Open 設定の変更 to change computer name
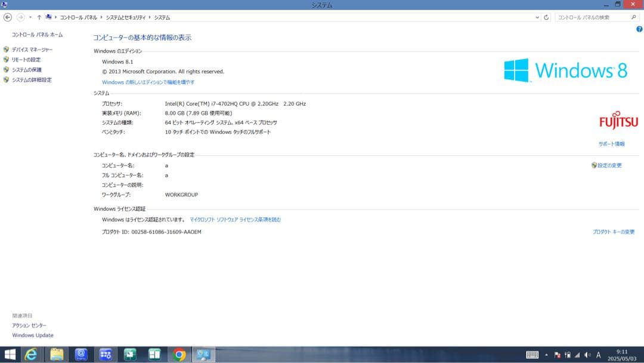Viewport: 644px width, 363px height. 610,165
